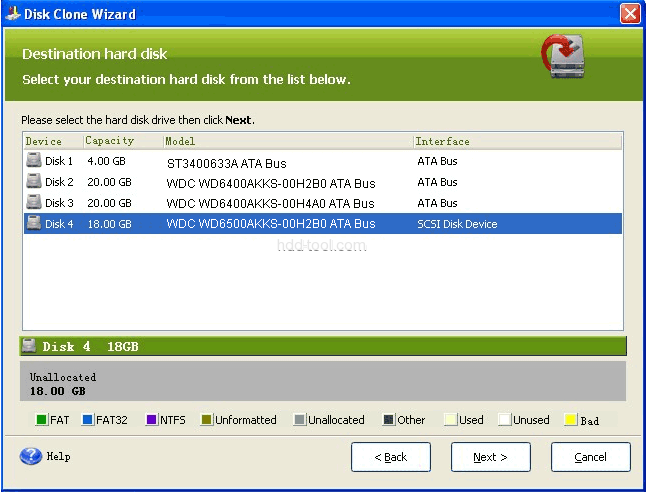Screen dimensions: 646x492
Task: Click the disk icon in Disk 4 18GB bar
Action: (30, 347)
